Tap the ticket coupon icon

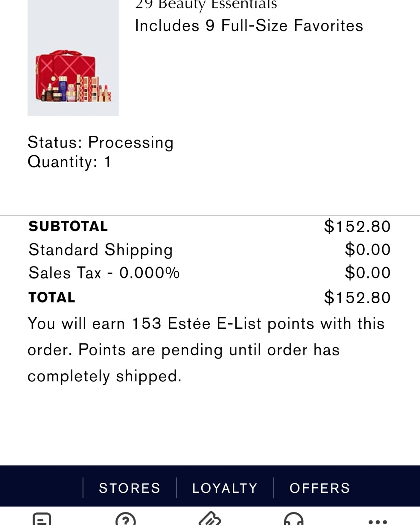[210, 519]
